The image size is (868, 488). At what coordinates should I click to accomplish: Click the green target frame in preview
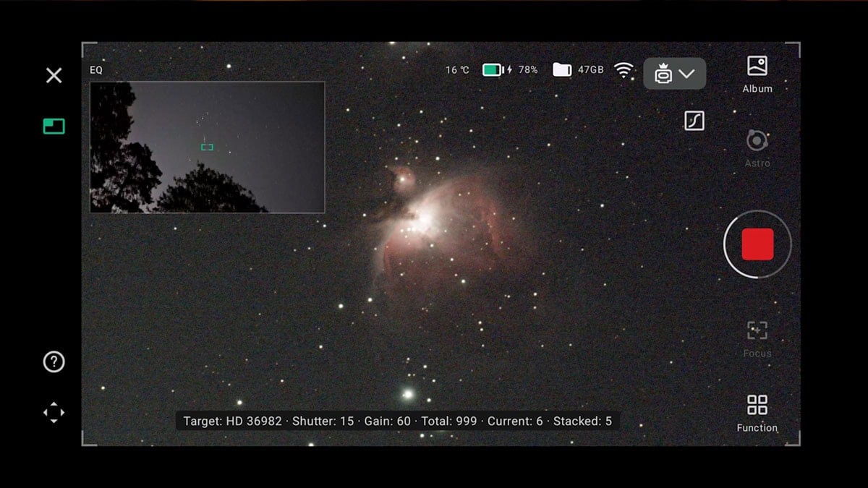click(207, 147)
